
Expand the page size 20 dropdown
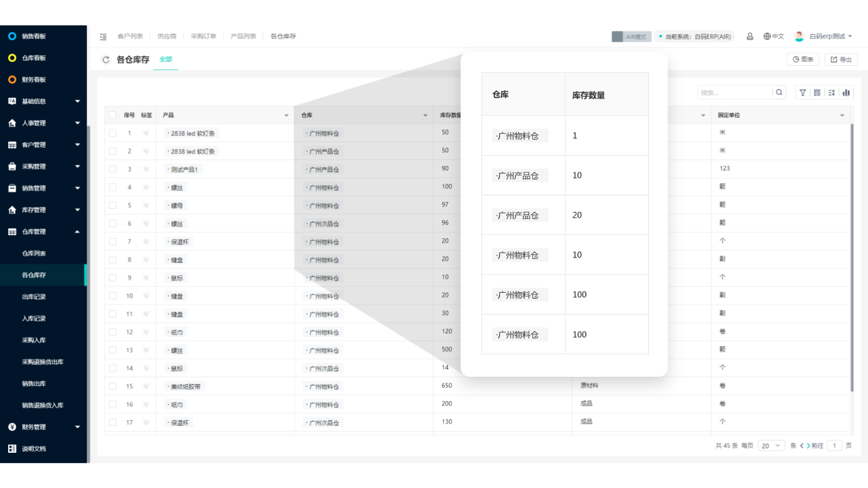tap(771, 445)
